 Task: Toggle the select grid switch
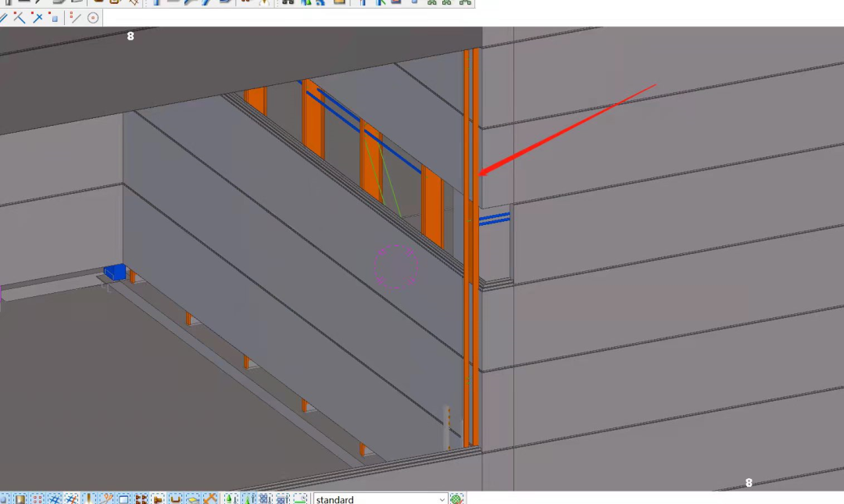[55, 499]
